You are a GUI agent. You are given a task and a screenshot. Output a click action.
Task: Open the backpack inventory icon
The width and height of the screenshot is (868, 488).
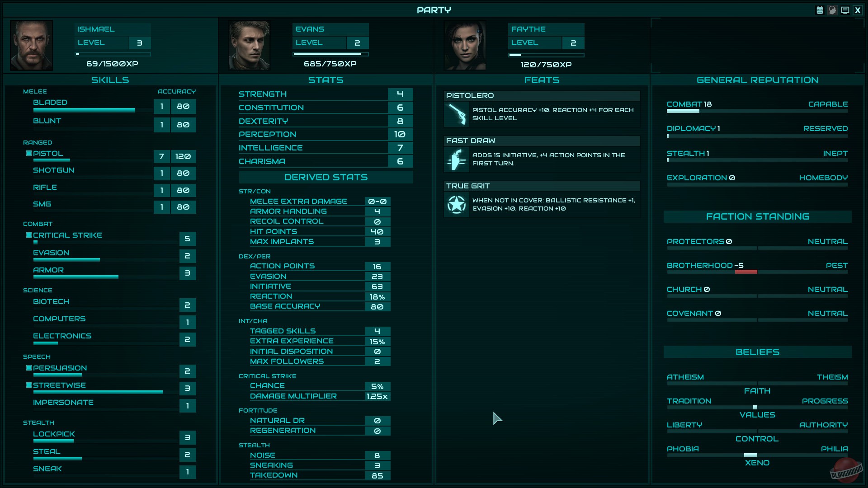[x=820, y=10]
